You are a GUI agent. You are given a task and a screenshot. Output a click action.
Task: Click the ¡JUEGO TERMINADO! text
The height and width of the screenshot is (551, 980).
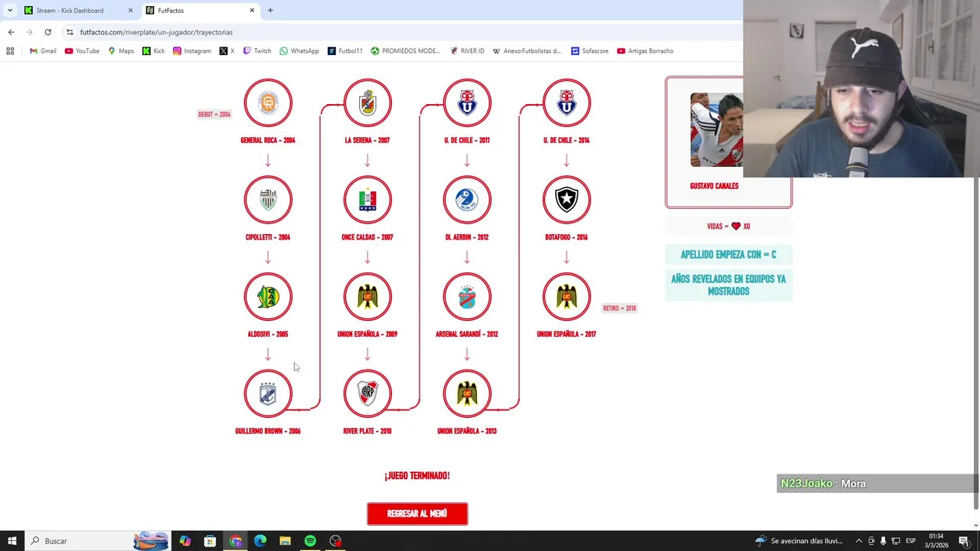pos(417,475)
